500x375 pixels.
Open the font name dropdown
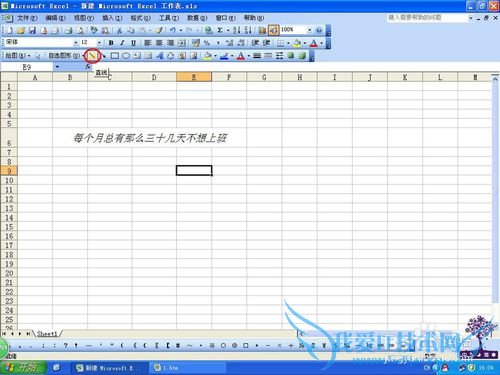76,43
